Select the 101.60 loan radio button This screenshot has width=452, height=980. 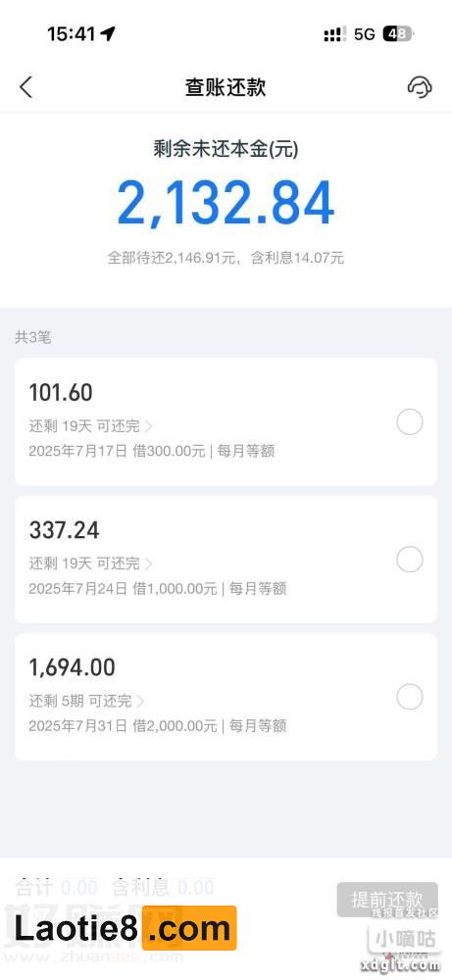click(410, 422)
